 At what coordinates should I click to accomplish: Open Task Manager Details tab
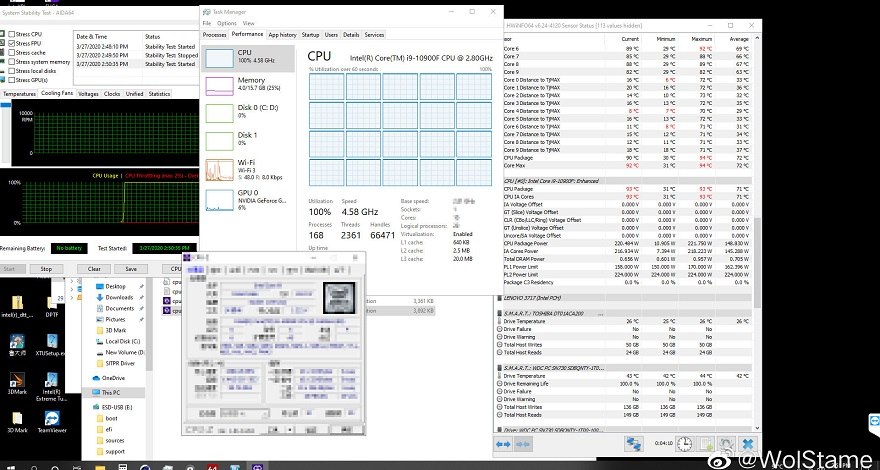[351, 35]
